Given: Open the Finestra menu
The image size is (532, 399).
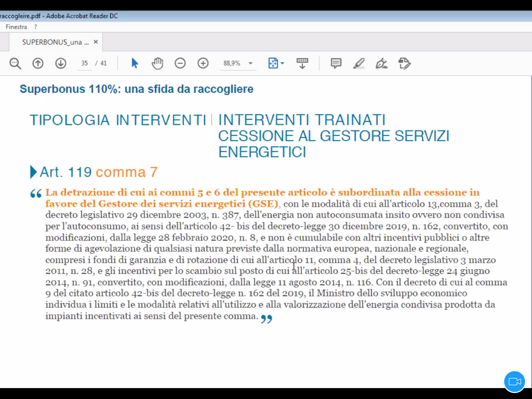Looking at the screenshot, I should tap(16, 27).
